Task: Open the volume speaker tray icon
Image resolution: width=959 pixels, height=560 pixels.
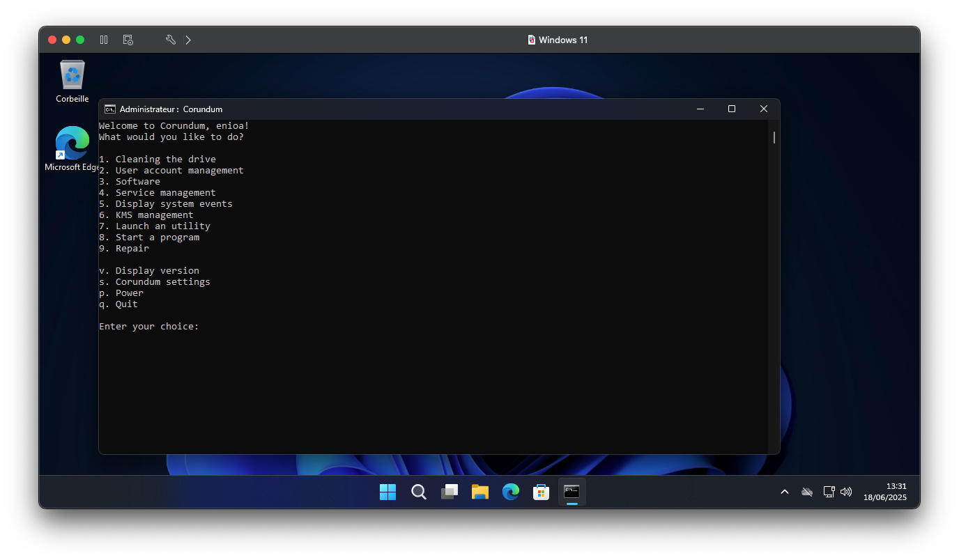Action: tap(846, 492)
